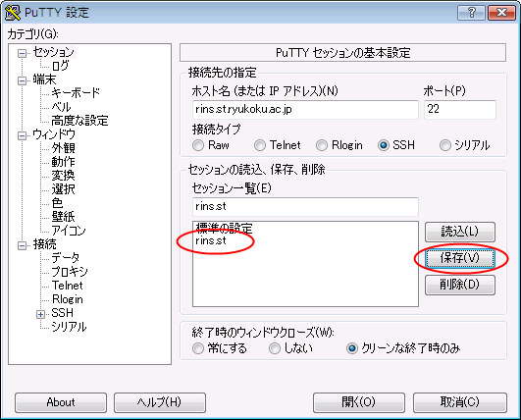Click the port number field
521x420 pixels.
coord(460,110)
